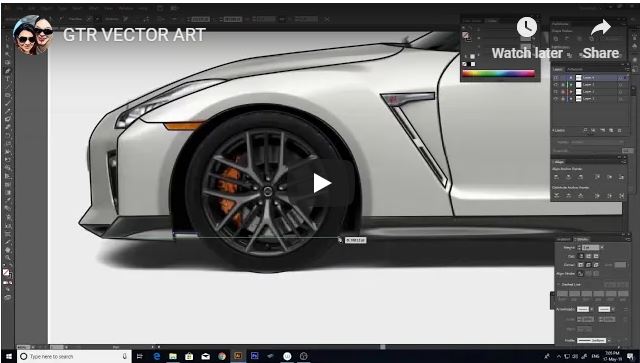Click Vertical Distribute Top in the Align panel
The image size is (640, 363).
coord(557,196)
